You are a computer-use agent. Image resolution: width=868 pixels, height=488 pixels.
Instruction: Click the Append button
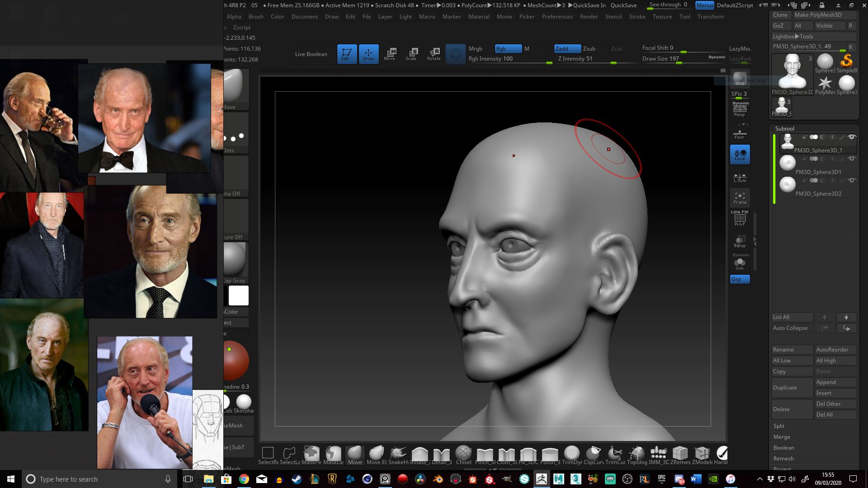coord(835,382)
